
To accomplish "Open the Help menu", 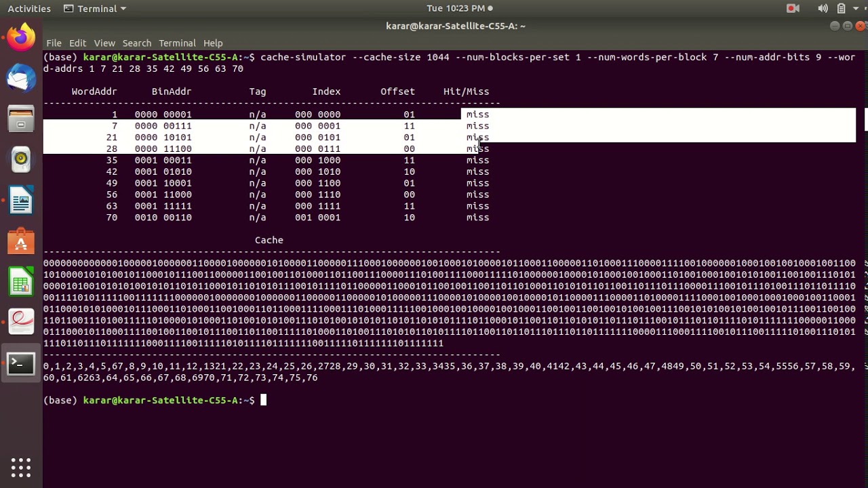I will point(213,43).
